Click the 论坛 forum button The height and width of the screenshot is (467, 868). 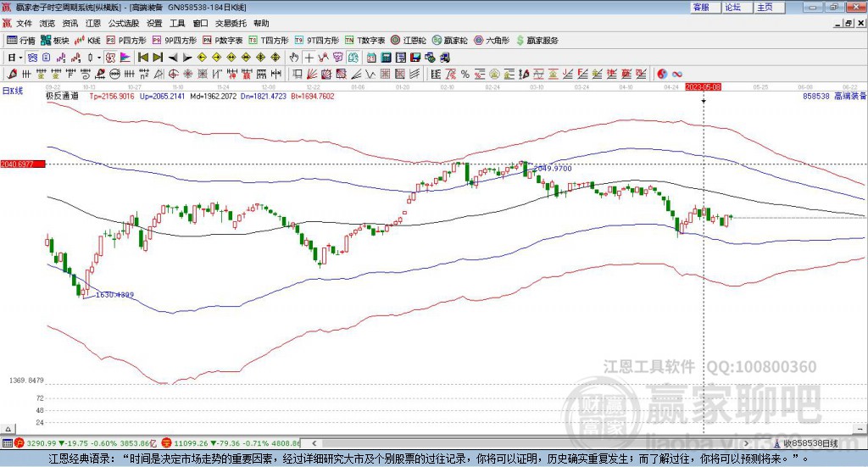737,7
